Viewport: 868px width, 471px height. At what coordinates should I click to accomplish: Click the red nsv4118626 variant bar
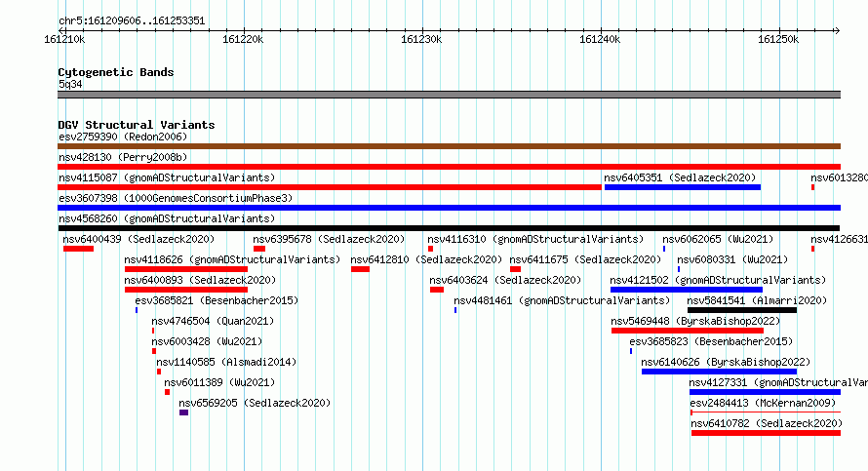pos(186,269)
